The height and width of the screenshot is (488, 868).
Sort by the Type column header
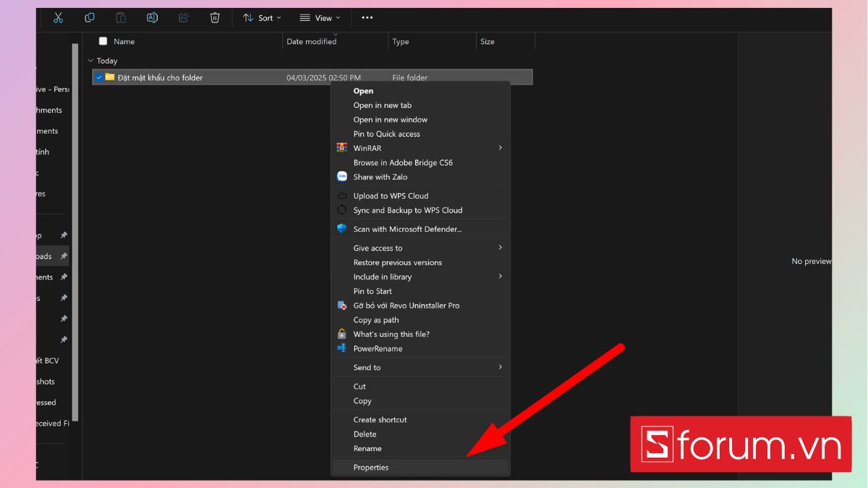pos(401,41)
